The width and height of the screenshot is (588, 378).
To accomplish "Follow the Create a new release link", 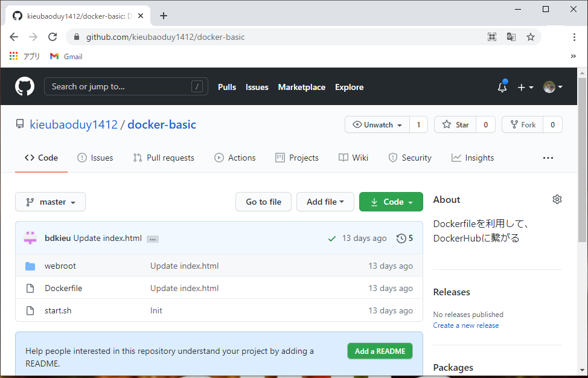I will tap(465, 325).
